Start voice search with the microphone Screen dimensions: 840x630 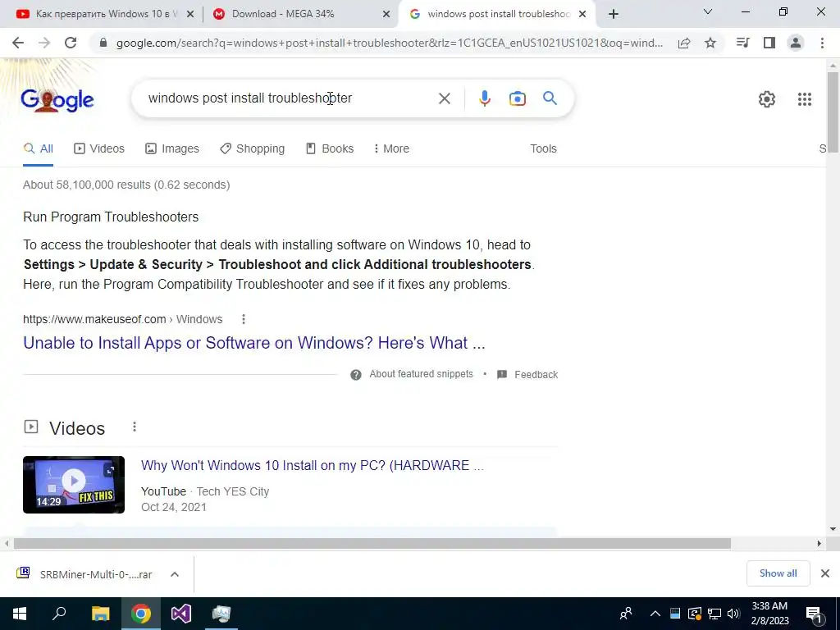[x=485, y=98]
